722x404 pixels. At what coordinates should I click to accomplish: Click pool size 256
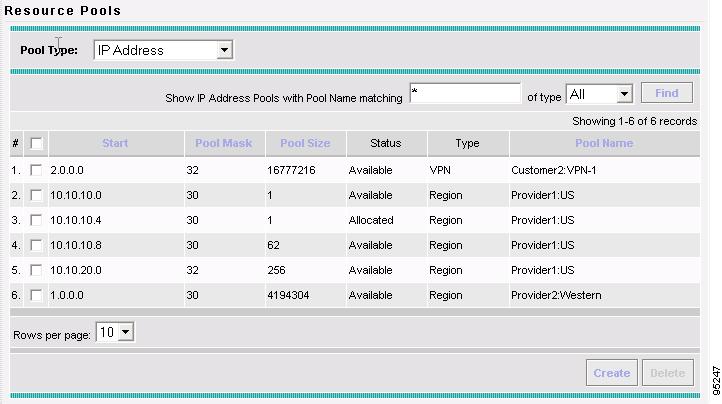point(276,270)
